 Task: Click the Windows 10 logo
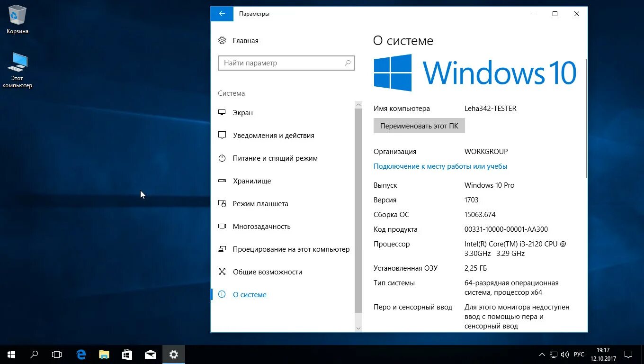[475, 73]
